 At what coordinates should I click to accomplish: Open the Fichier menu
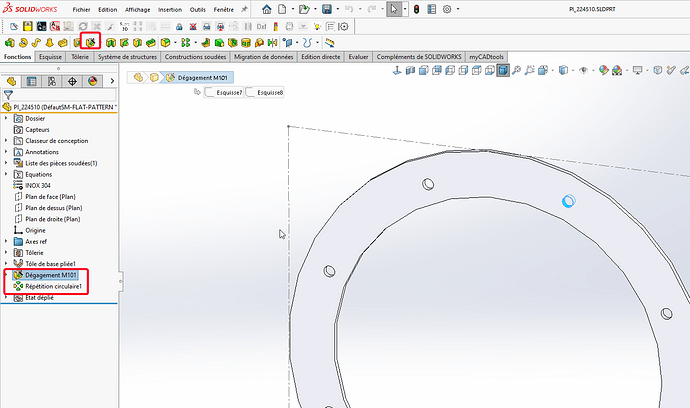(81, 9)
